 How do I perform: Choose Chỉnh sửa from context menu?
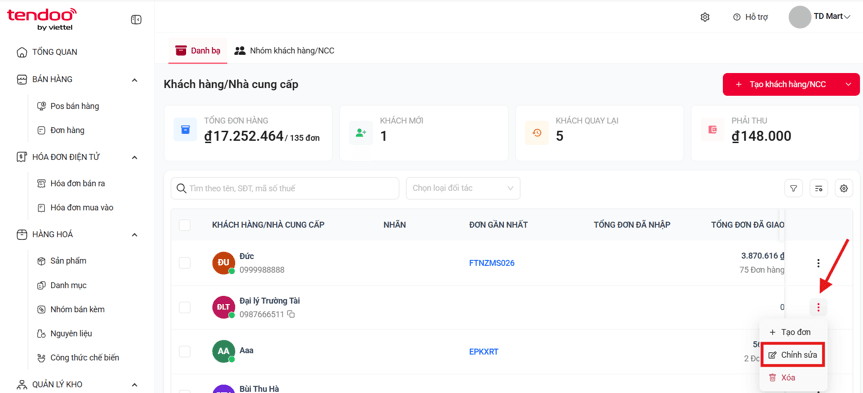pyautogui.click(x=794, y=355)
